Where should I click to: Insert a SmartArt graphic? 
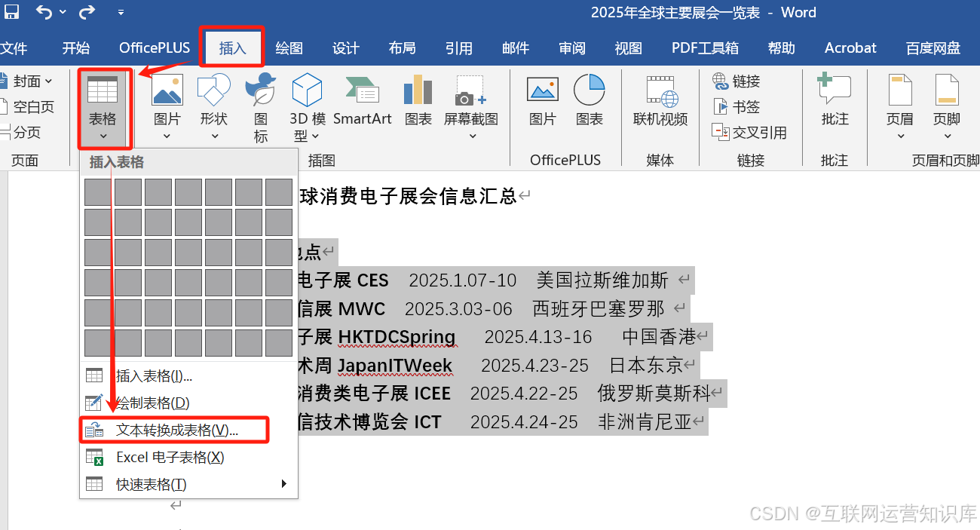click(x=363, y=100)
